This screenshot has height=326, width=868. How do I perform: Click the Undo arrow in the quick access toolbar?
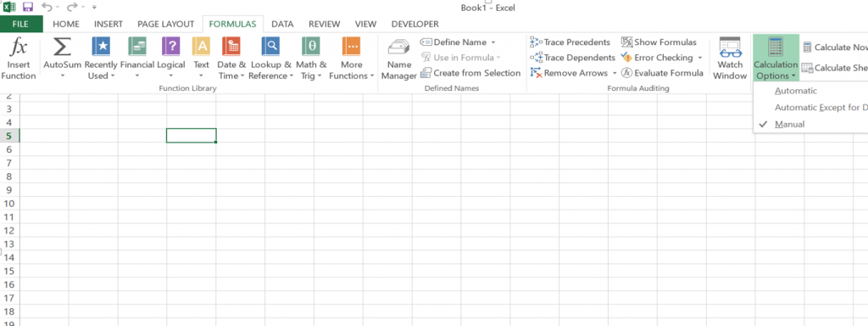point(47,7)
